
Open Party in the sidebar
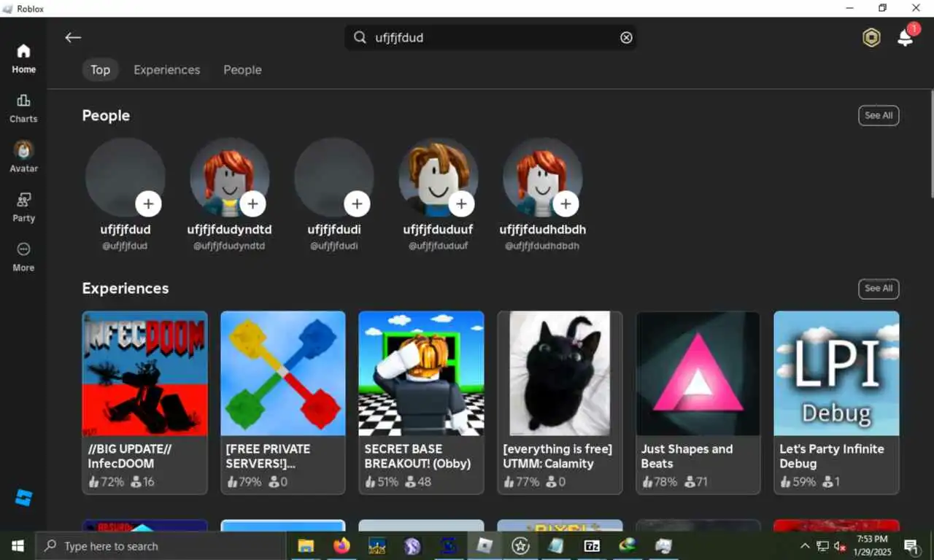pos(23,208)
